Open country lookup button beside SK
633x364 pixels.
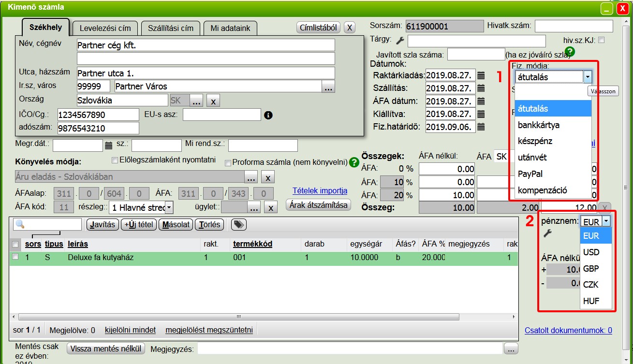tap(196, 101)
